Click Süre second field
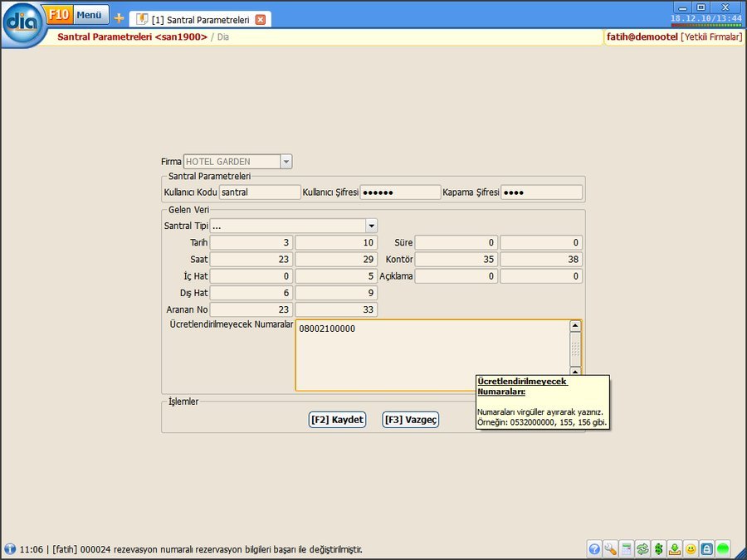The width and height of the screenshot is (747, 560). click(x=541, y=243)
